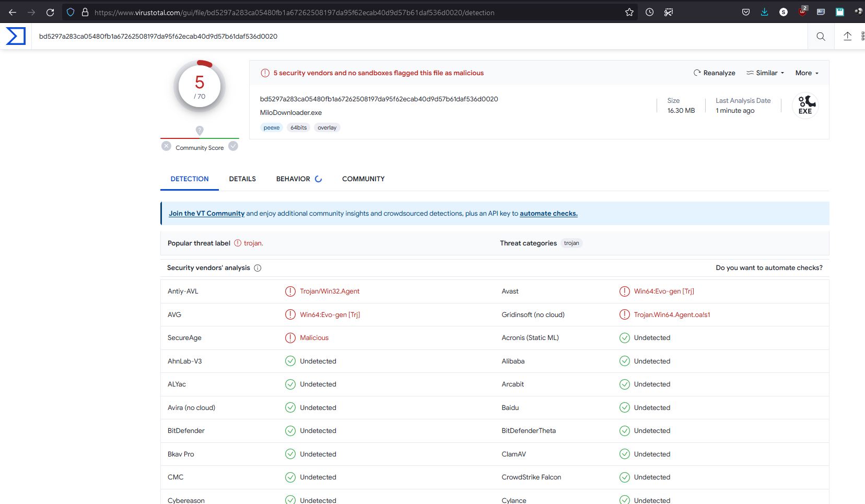Click green check for Acronis Undetected
This screenshot has width=865, height=504.
pyautogui.click(x=625, y=338)
